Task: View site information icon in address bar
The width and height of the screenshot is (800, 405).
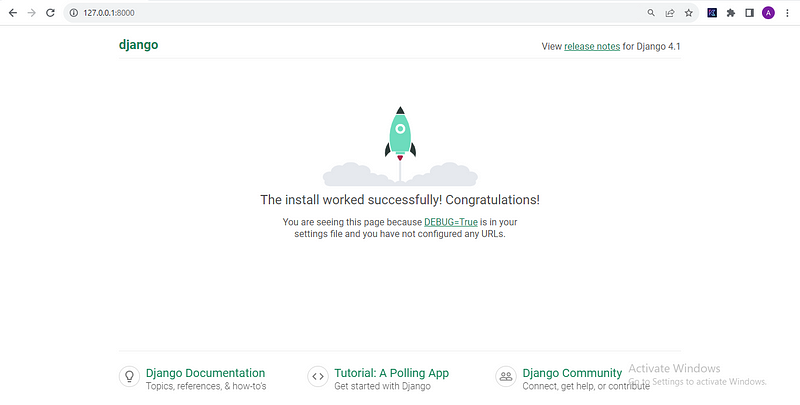Action: point(73,13)
